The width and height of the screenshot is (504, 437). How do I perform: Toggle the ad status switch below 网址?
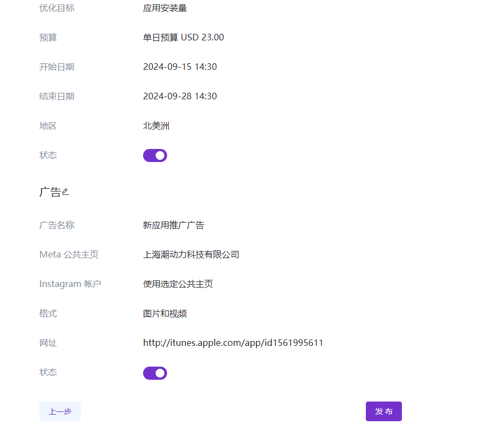tap(155, 373)
